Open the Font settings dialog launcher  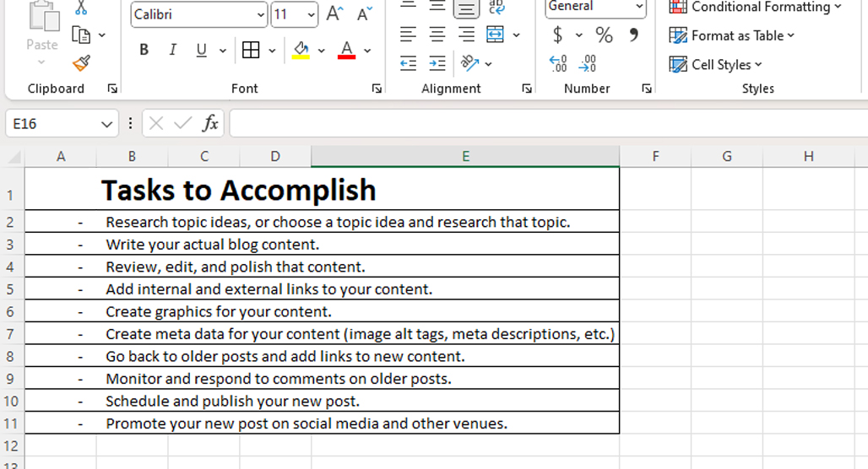pyautogui.click(x=377, y=89)
